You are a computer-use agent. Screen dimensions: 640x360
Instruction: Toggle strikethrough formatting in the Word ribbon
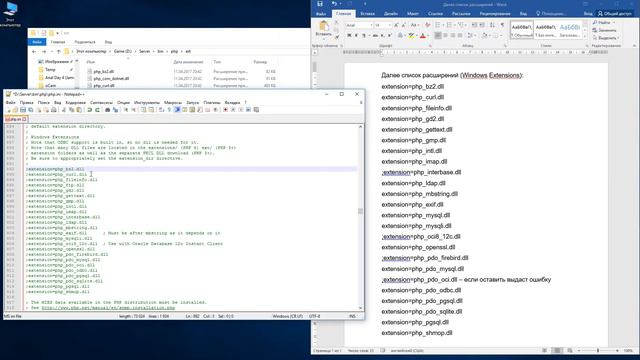click(375, 36)
